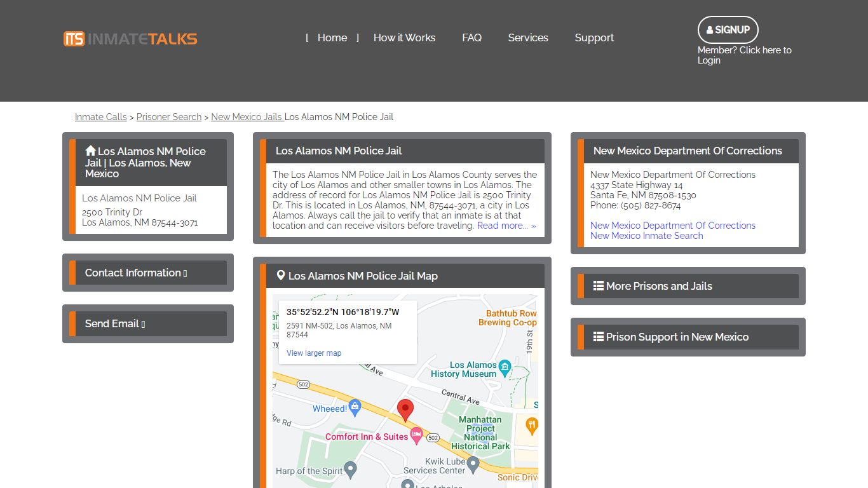This screenshot has width=868, height=488.
Task: Click the 4337 State Highway 14 address
Action: coord(637,185)
